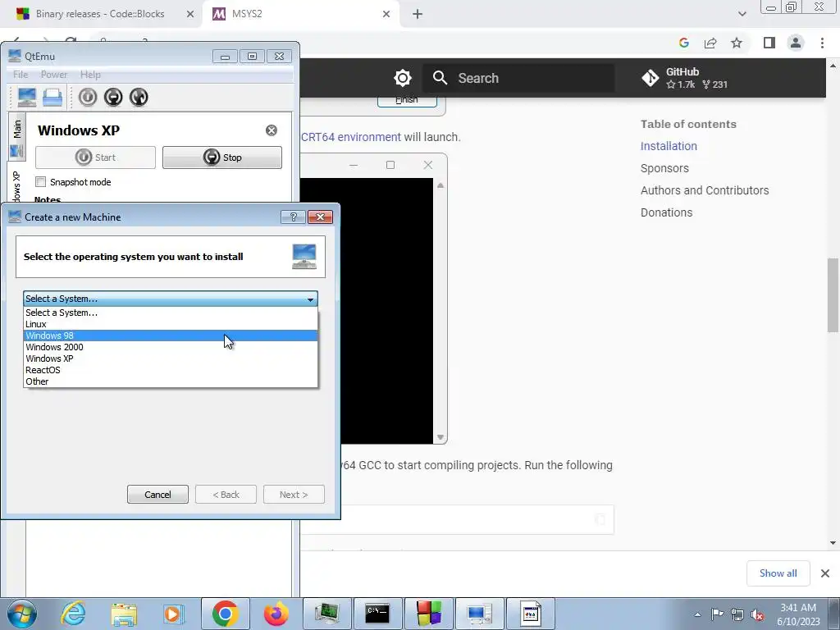
Task: Switch to Code::Blocks taskbar item
Action: tap(428, 614)
